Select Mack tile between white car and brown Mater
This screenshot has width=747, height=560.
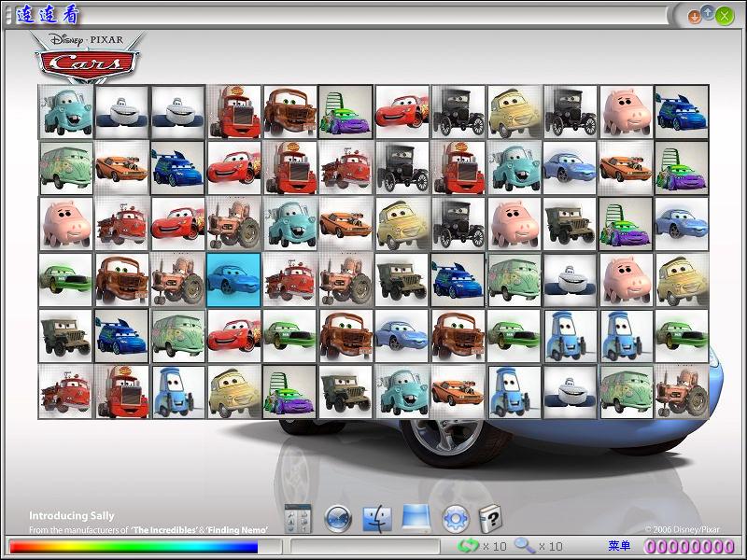pyautogui.click(x=233, y=111)
